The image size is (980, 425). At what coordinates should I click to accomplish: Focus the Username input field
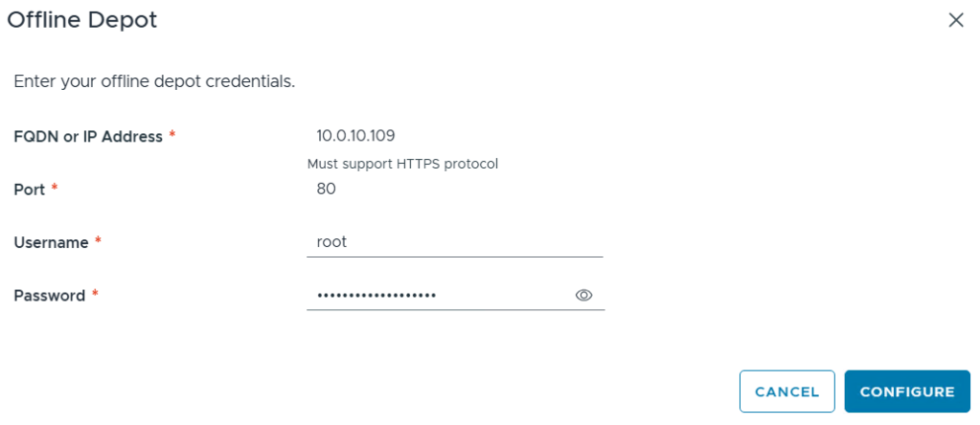[x=455, y=243]
